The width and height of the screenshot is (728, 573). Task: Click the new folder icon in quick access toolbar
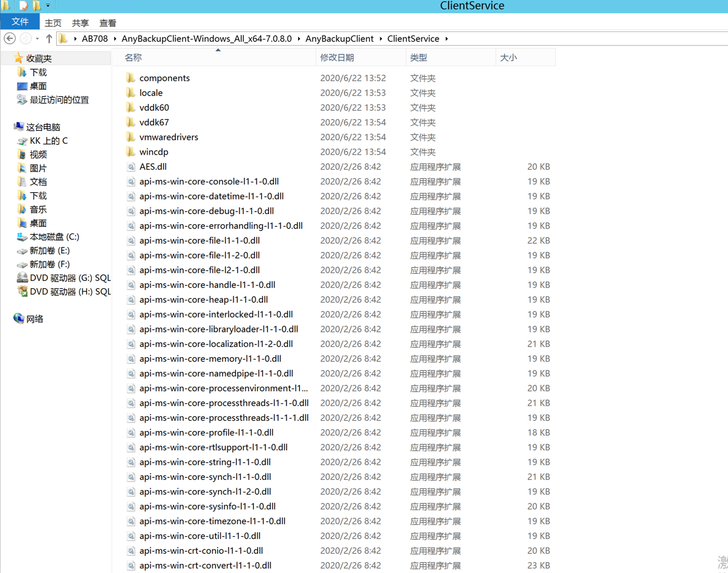point(36,5)
